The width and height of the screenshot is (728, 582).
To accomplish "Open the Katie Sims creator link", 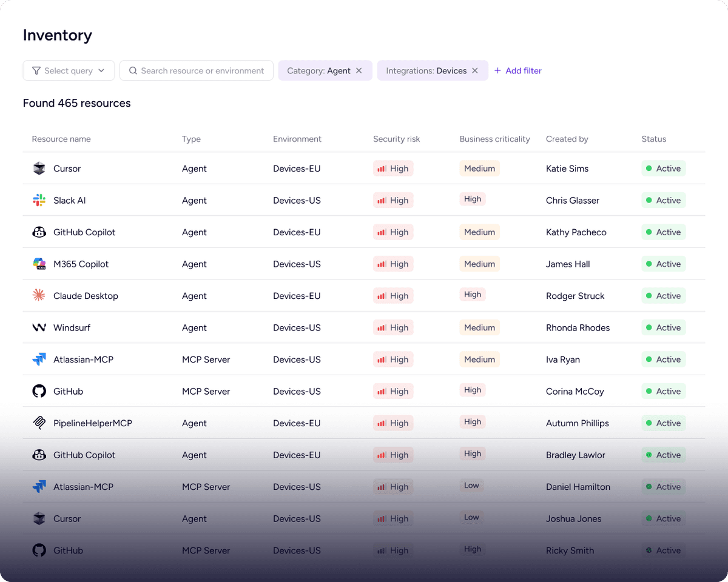I will point(567,169).
